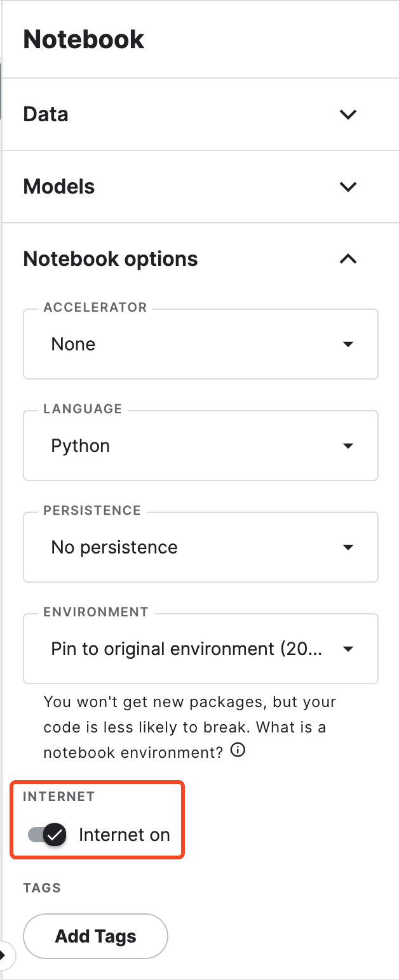This screenshot has width=399, height=980.
Task: Collapse the Notebook options section title
Action: [x=111, y=259]
